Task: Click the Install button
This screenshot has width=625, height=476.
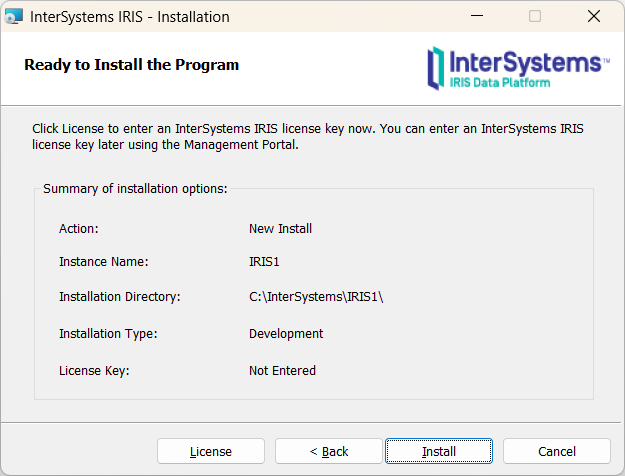Action: pos(438,451)
